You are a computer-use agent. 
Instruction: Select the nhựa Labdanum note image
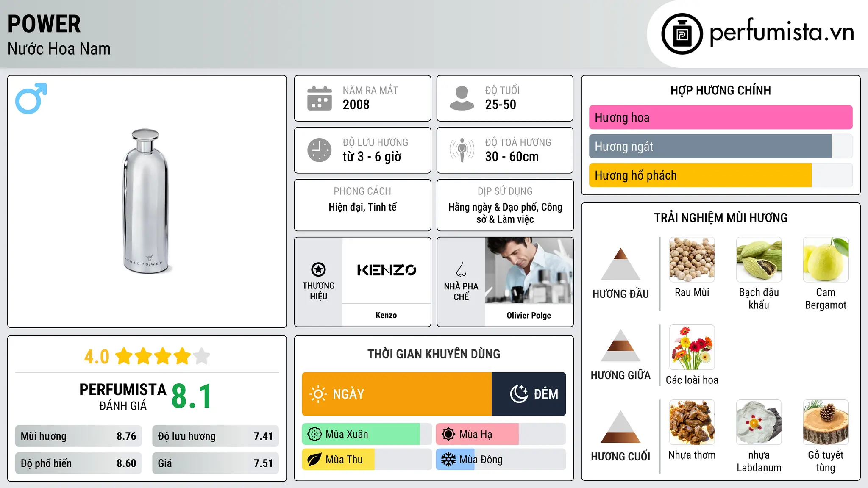point(759,422)
